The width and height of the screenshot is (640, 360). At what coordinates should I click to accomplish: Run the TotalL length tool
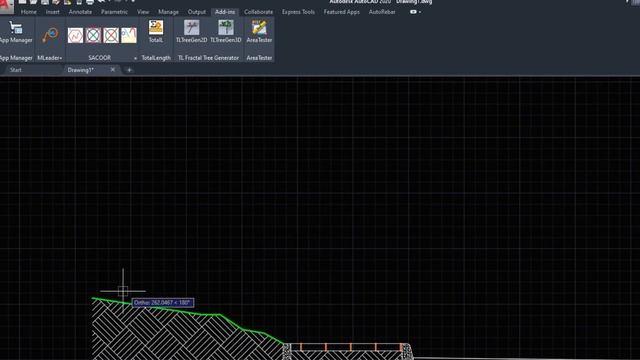(x=156, y=32)
